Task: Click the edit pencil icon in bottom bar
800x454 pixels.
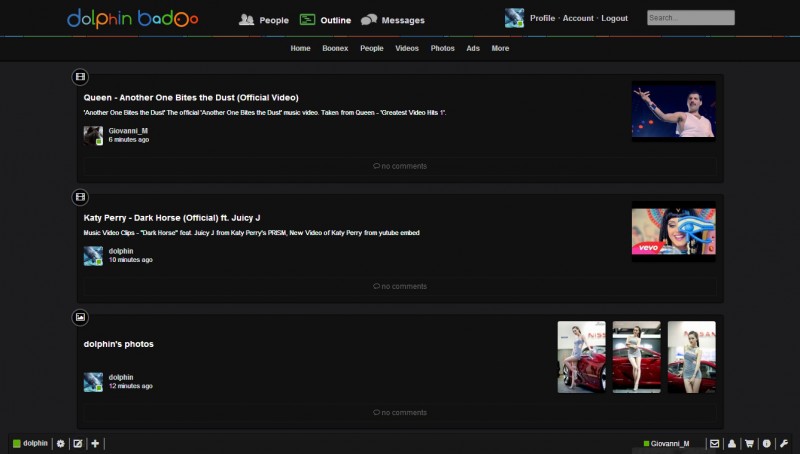Action: pos(78,443)
